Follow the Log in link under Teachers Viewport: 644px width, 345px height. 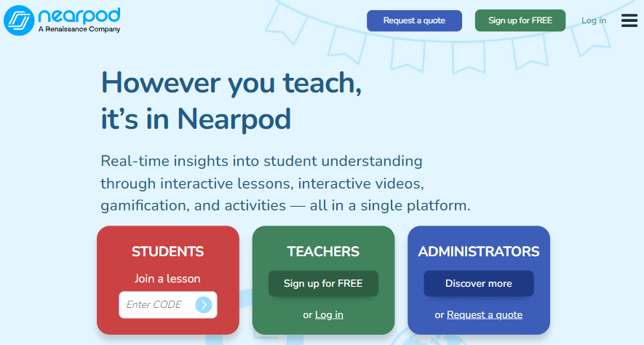(x=329, y=314)
